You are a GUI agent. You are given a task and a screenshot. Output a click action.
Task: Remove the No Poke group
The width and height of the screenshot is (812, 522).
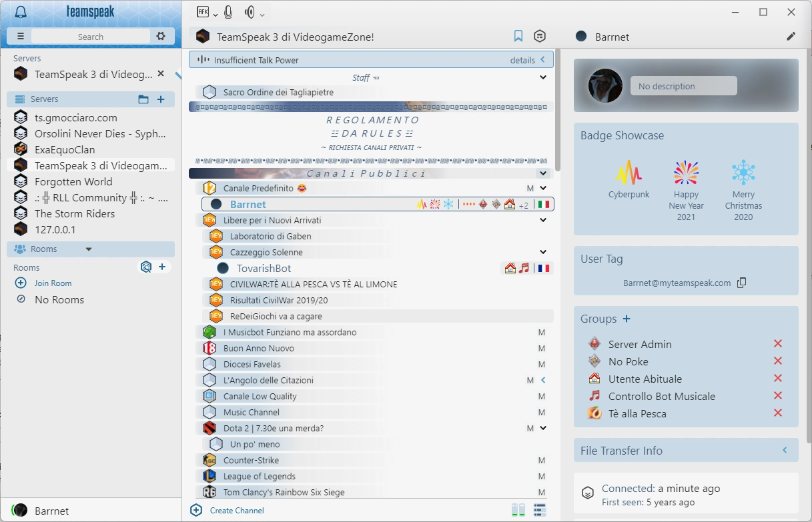777,361
